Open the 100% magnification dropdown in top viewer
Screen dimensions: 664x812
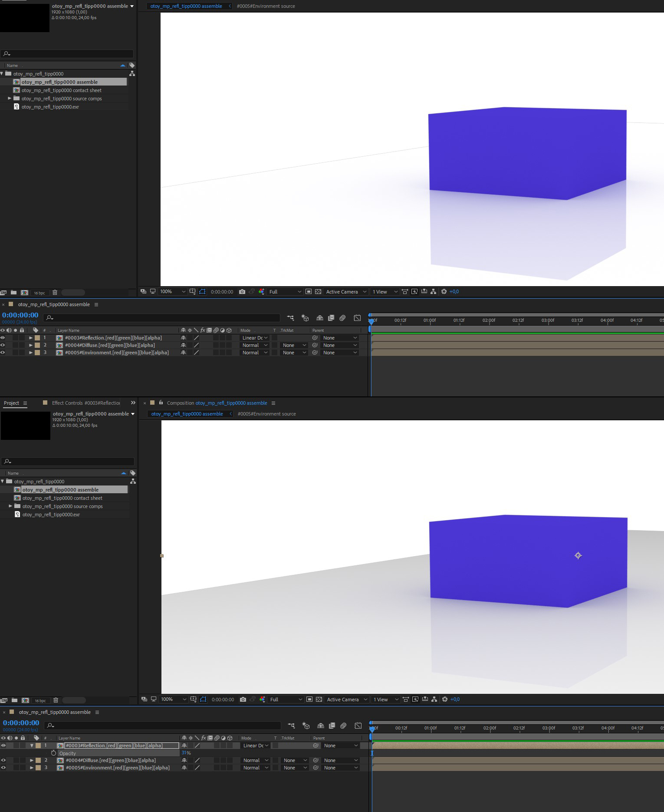[172, 291]
